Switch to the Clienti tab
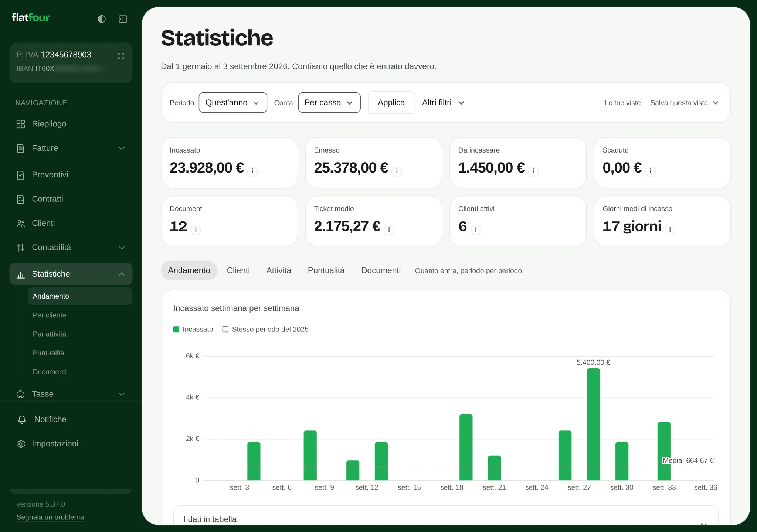This screenshot has width=757, height=532. [238, 270]
